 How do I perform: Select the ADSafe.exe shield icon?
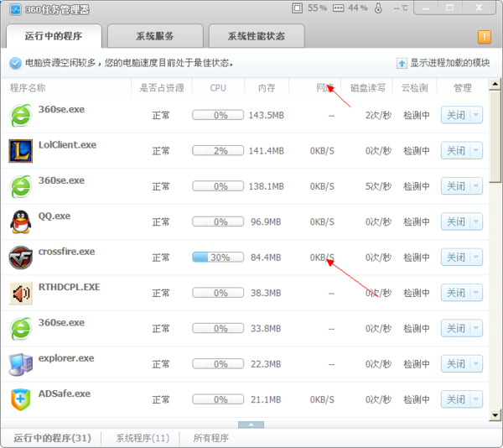[21, 399]
